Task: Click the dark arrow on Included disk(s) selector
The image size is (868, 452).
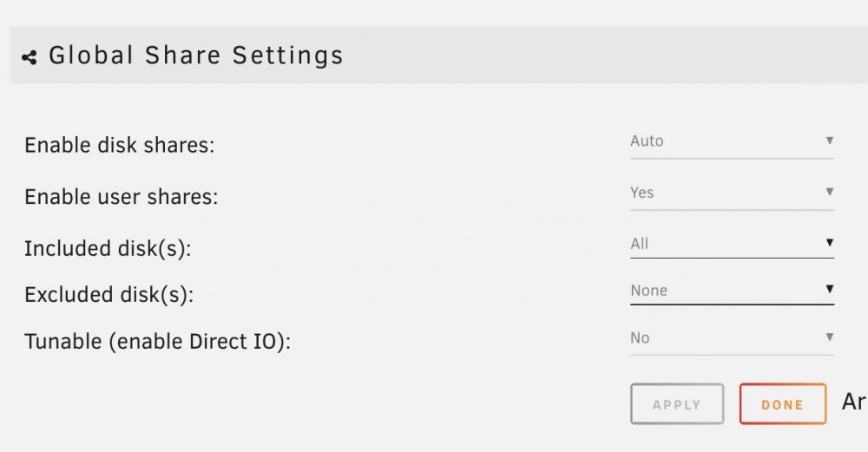Action: click(829, 242)
